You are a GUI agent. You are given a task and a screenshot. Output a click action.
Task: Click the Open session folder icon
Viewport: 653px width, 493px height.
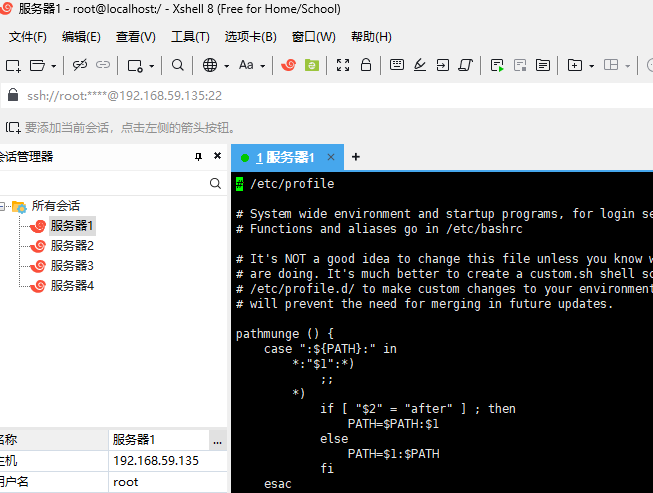(x=37, y=65)
